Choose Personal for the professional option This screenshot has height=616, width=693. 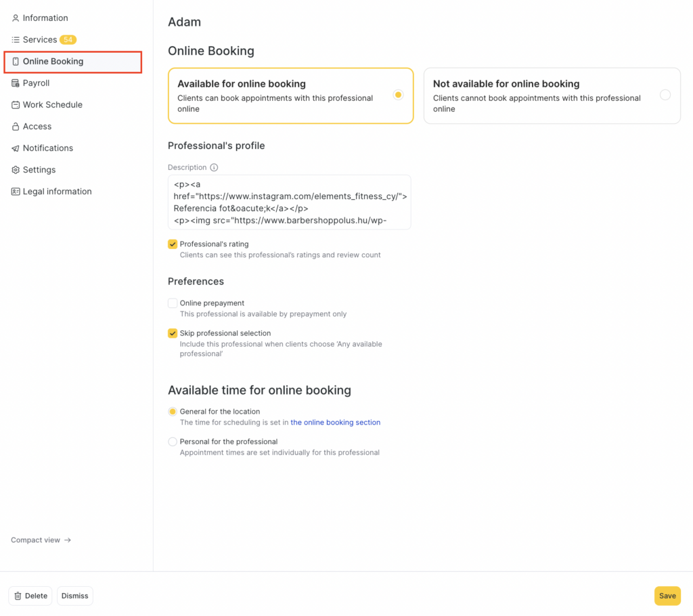coord(173,441)
